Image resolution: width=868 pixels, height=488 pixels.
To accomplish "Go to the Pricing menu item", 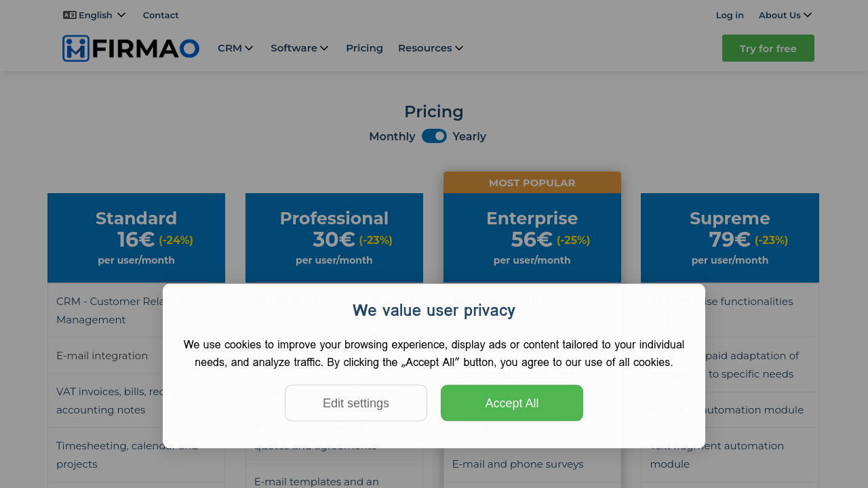I will pos(364,48).
